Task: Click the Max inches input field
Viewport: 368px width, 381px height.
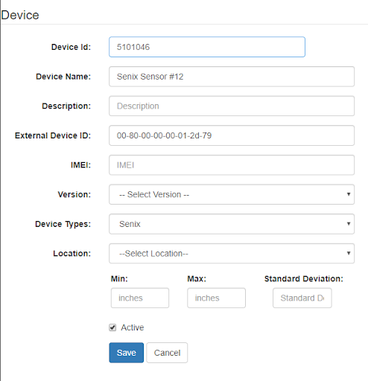Action: click(216, 298)
